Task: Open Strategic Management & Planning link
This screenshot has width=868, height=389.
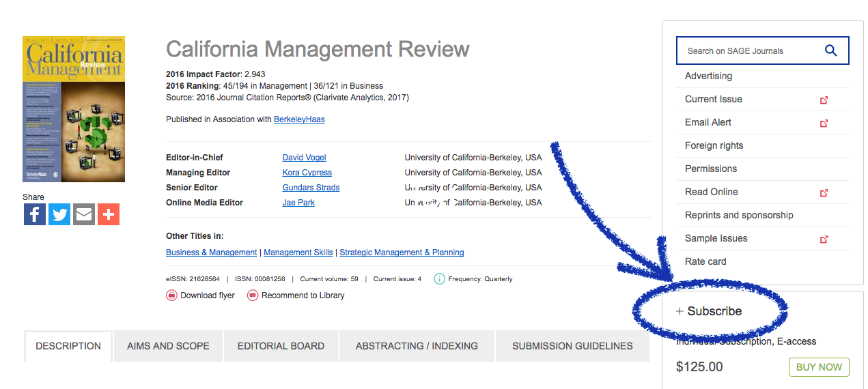Action: (x=402, y=253)
